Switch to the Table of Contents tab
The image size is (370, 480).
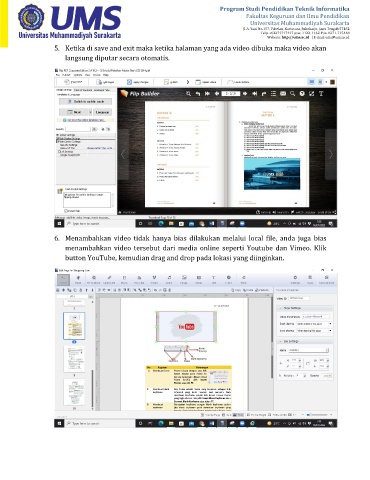click(83, 90)
